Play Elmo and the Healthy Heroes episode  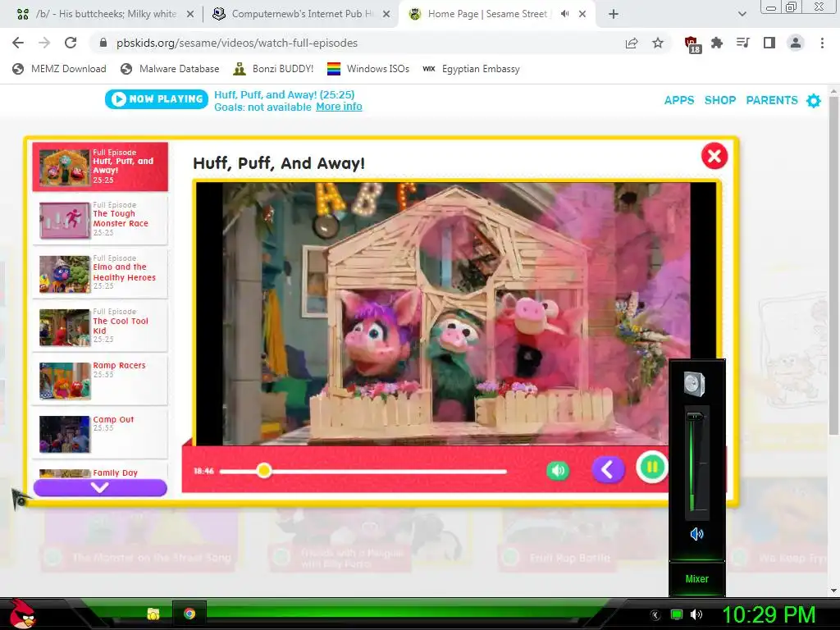click(x=100, y=274)
